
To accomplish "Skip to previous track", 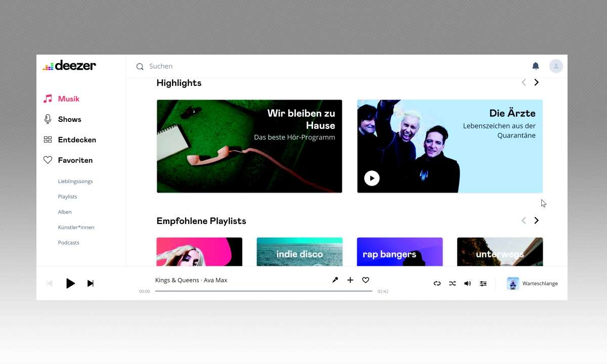I will pyautogui.click(x=50, y=284).
